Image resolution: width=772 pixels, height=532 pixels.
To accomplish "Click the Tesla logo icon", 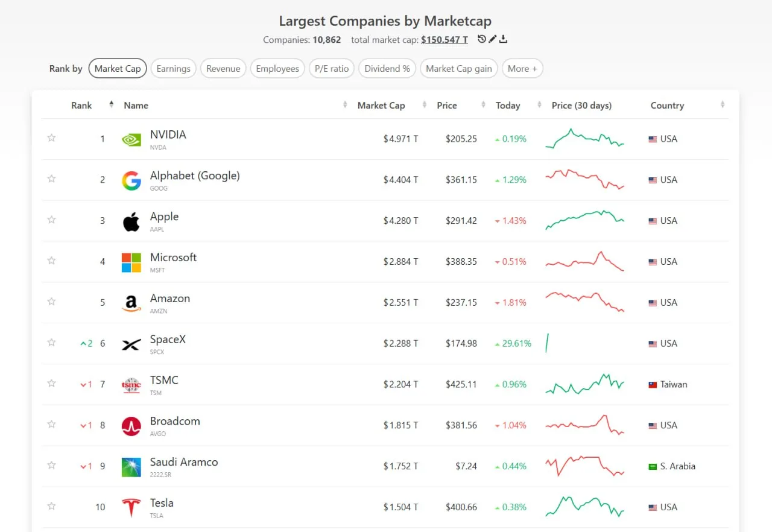I will click(131, 508).
